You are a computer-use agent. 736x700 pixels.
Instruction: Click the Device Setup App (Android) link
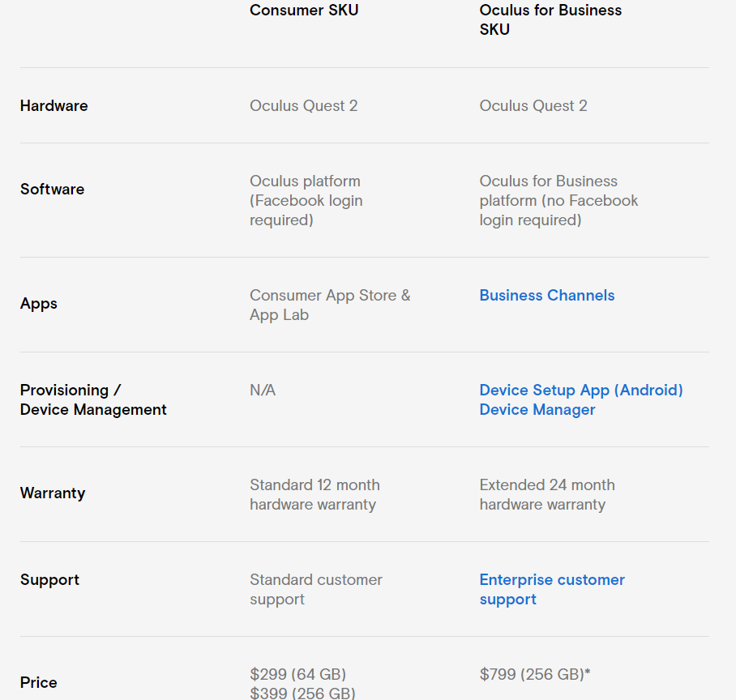[580, 391]
